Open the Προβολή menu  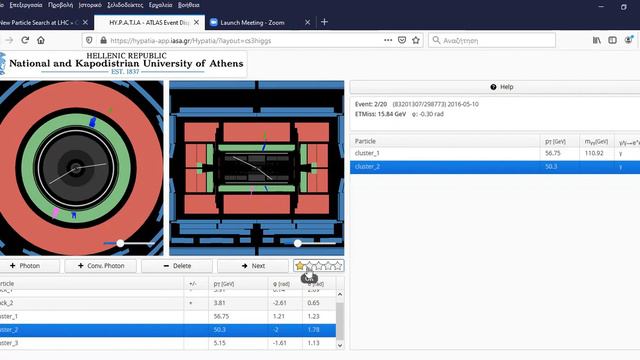coord(60,5)
